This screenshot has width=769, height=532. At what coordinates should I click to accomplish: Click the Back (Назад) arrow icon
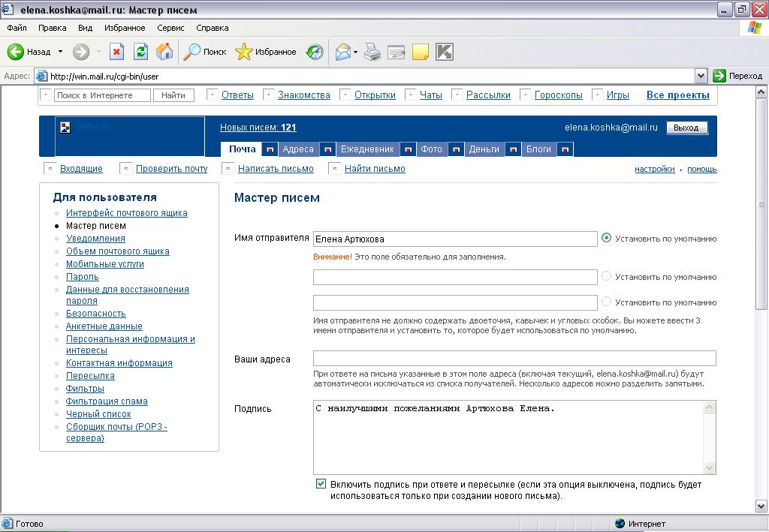(15, 52)
